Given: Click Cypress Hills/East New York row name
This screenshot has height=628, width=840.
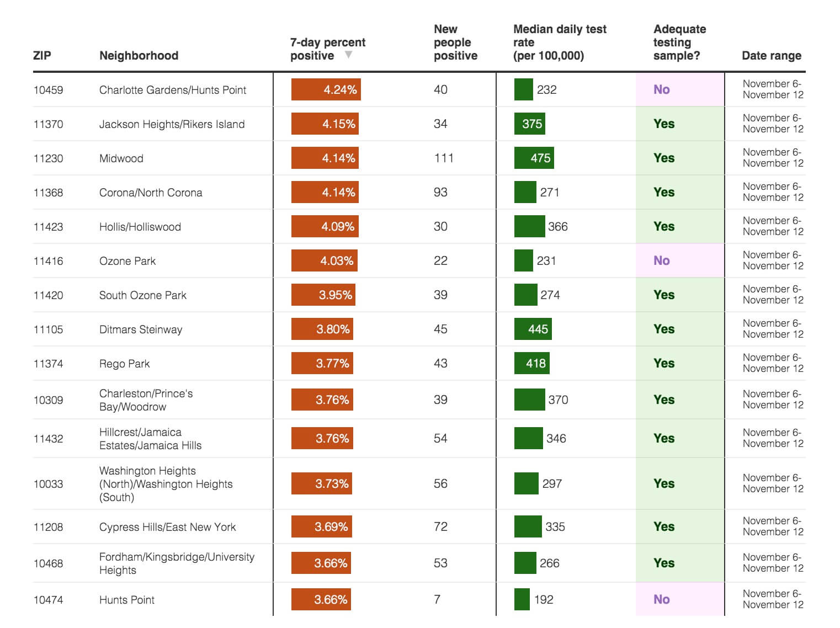Looking at the screenshot, I should [x=167, y=527].
